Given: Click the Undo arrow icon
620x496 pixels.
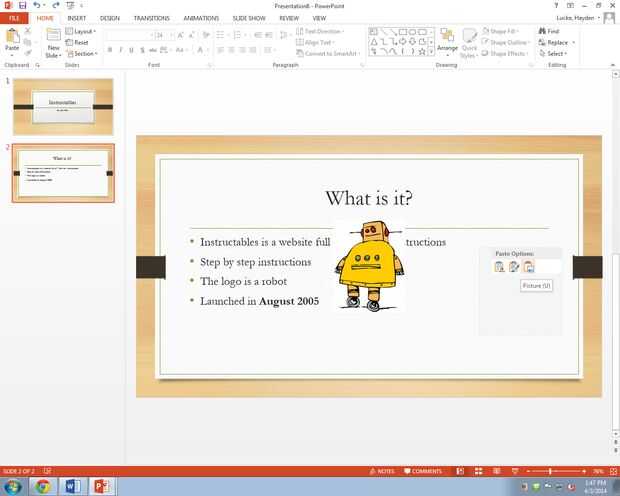Looking at the screenshot, I should 36,6.
